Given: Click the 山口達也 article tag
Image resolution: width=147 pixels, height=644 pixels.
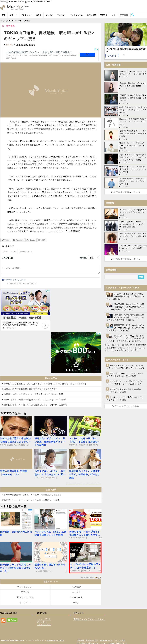Looking at the screenshot, I should [x=14, y=252].
